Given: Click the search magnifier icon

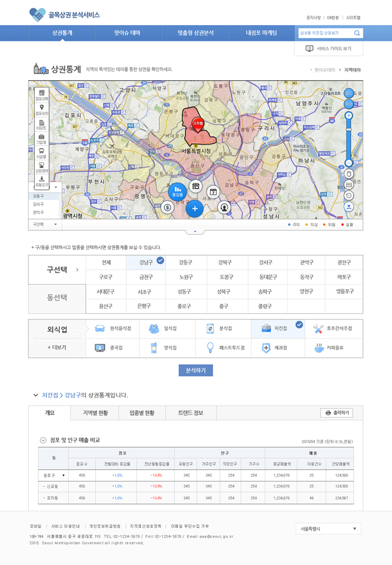Looking at the screenshot, I should click(357, 33).
